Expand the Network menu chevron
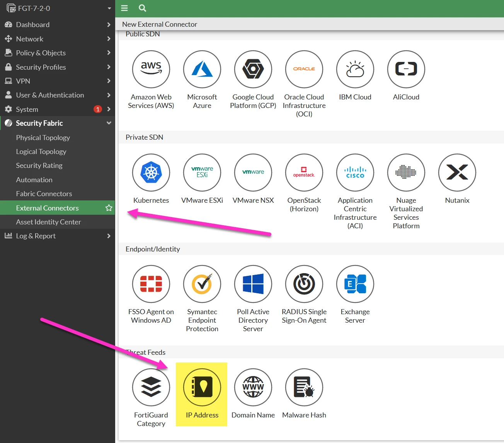Screen dimensions: 504x443 (109, 39)
